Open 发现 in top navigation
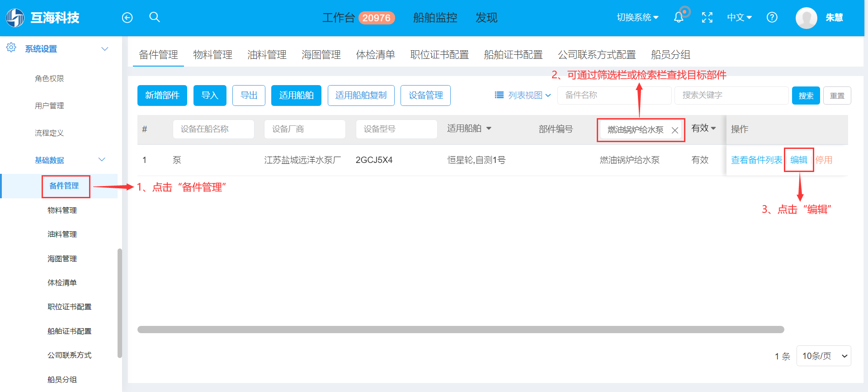This screenshot has height=392, width=868. coord(486,18)
